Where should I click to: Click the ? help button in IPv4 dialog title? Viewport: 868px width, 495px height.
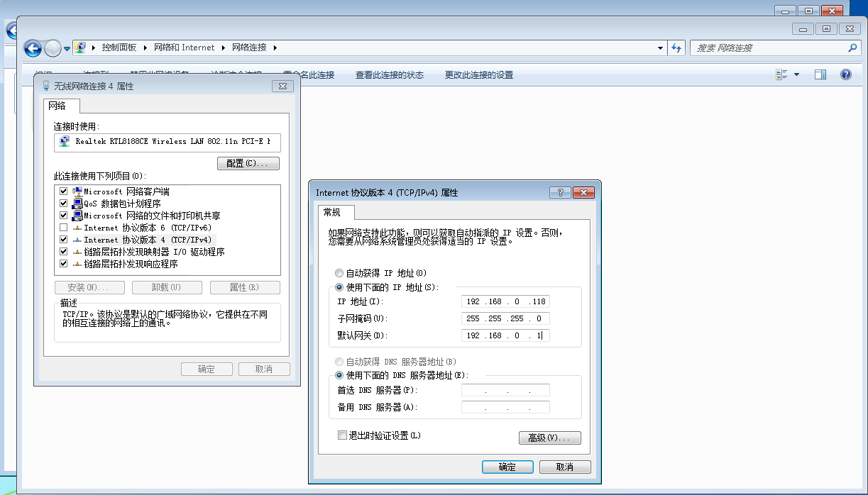pos(560,192)
